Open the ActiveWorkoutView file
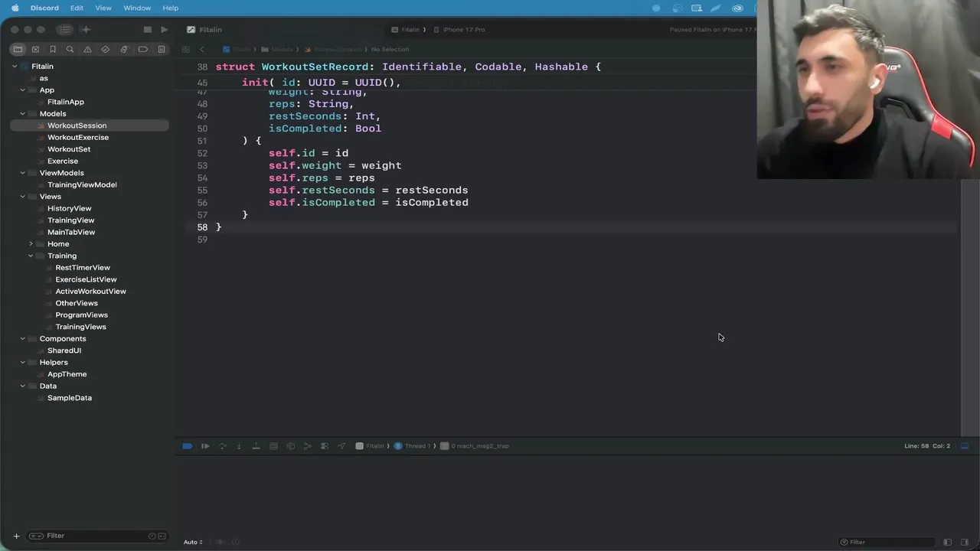Screen dimensions: 980x551 [90, 292]
